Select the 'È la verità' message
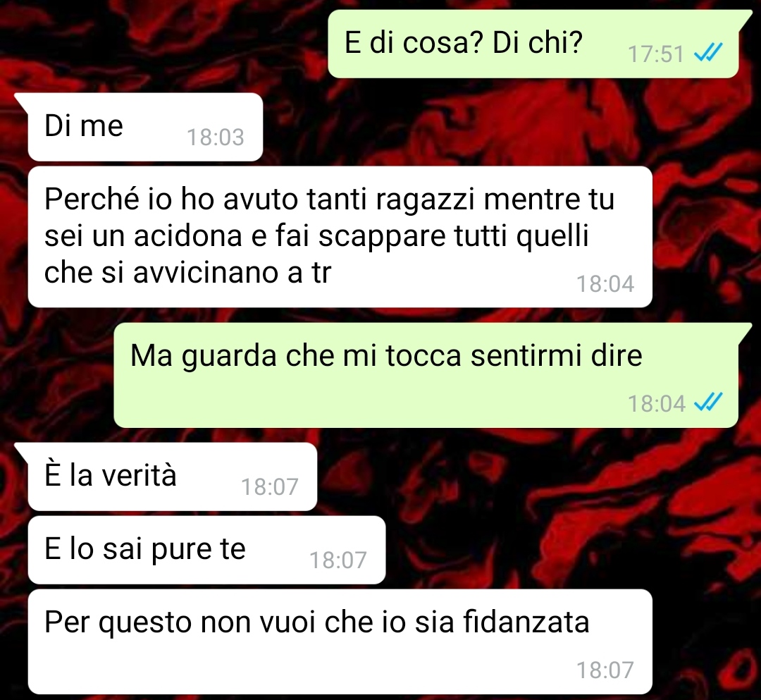The image size is (761, 700). [x=173, y=477]
